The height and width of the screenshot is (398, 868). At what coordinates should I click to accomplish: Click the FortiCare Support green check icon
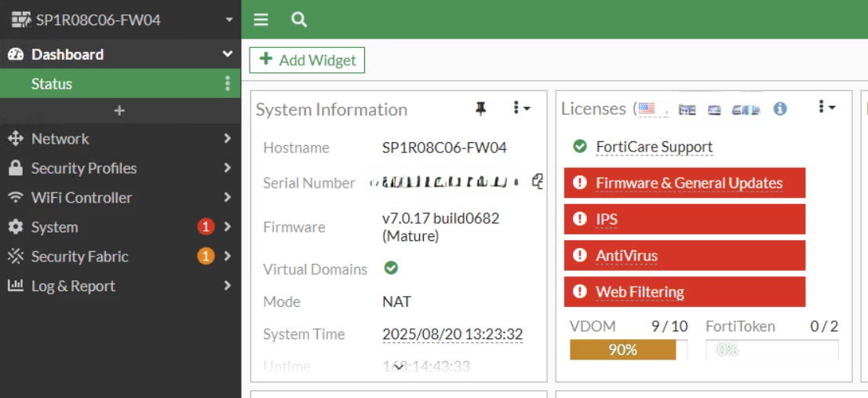(580, 146)
